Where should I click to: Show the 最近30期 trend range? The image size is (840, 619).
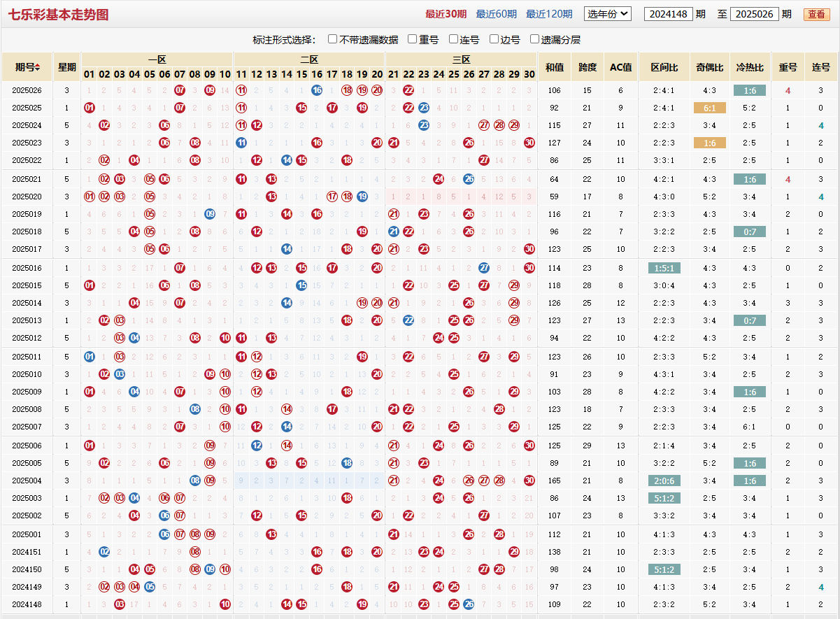point(446,14)
